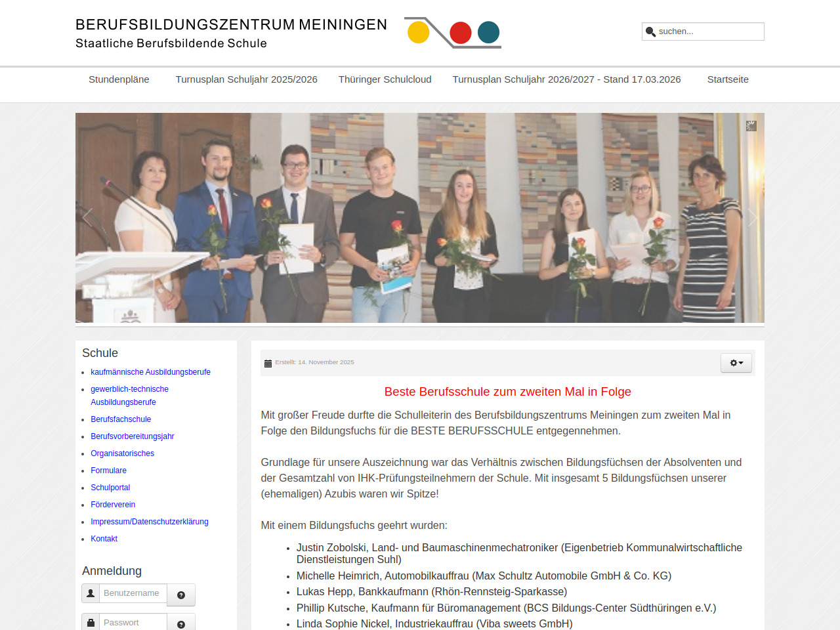Open the kaufmännische Ausbildungsberufe link

point(150,372)
